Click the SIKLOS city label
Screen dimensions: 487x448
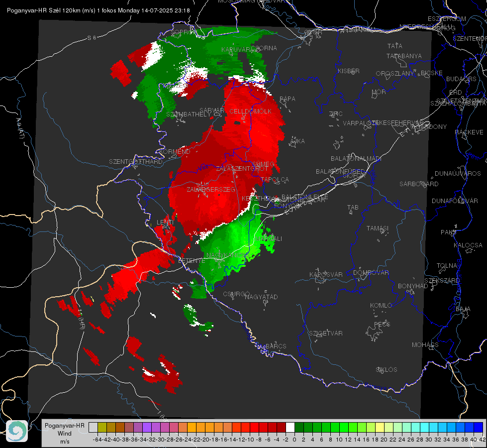387,370
